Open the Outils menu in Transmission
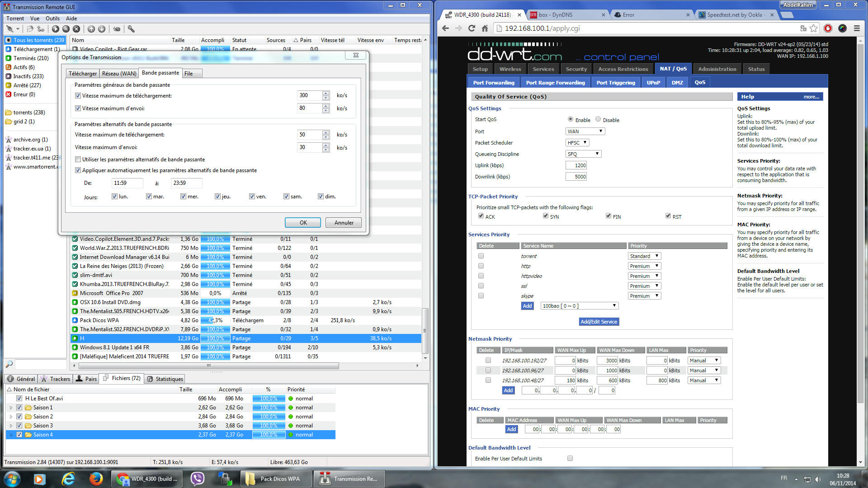This screenshot has width=868, height=488. (x=52, y=19)
